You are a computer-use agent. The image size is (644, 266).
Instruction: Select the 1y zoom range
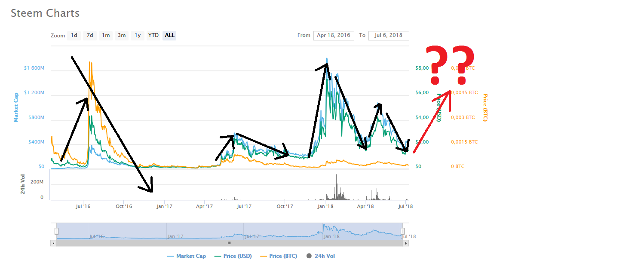[138, 35]
